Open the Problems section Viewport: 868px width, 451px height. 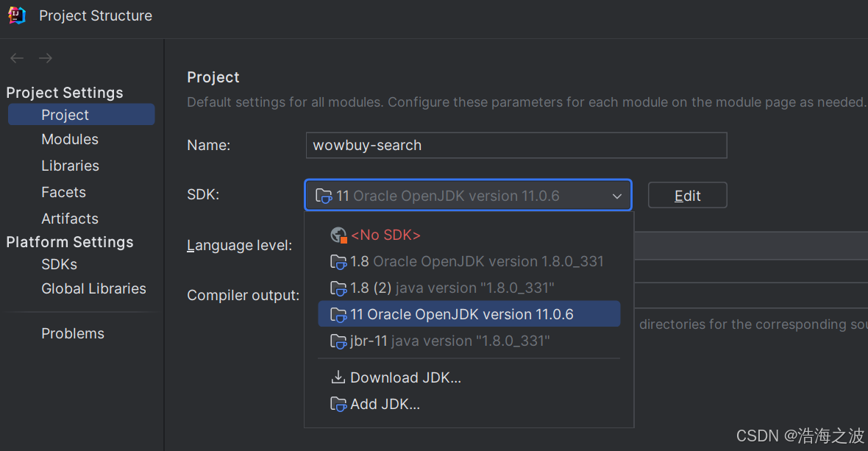(73, 333)
